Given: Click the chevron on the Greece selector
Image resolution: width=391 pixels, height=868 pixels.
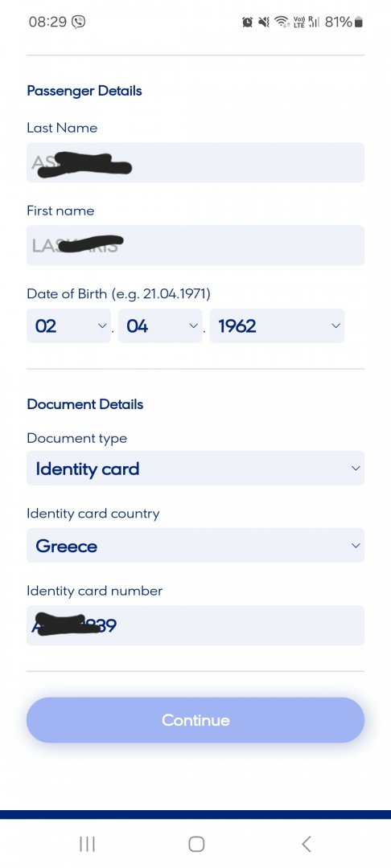Looking at the screenshot, I should (356, 546).
